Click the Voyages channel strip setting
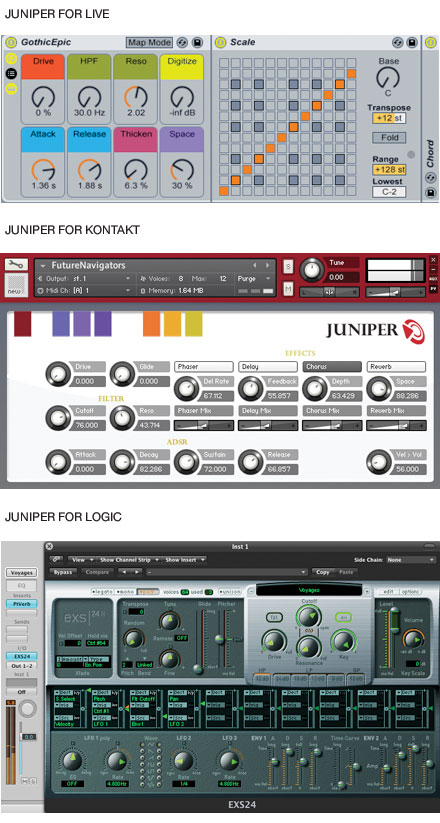This screenshot has height=823, width=440. (22, 573)
